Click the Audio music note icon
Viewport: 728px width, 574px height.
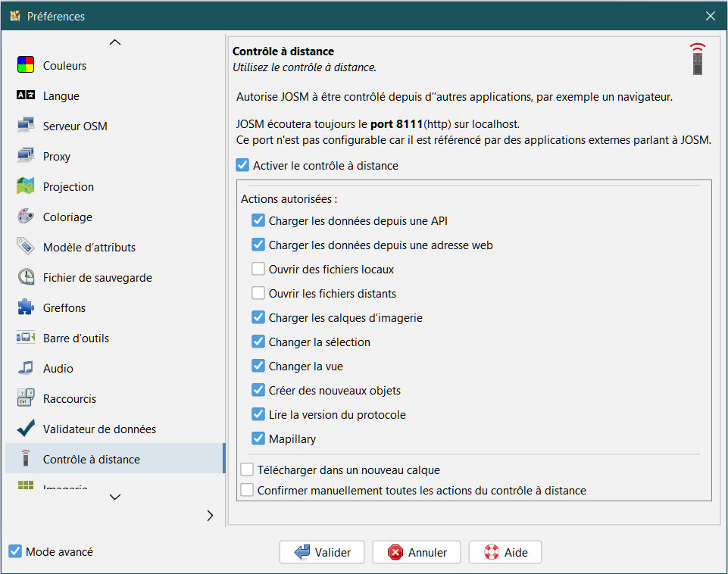[26, 369]
